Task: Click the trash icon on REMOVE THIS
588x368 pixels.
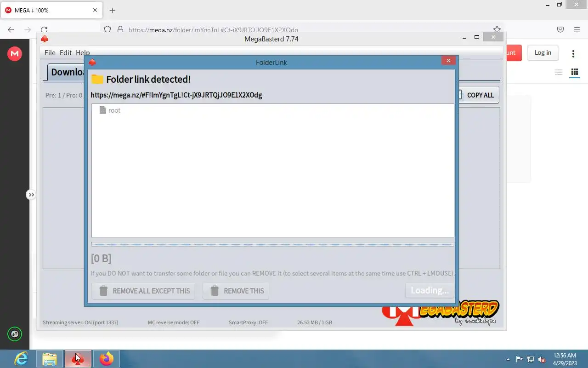Action: point(215,291)
